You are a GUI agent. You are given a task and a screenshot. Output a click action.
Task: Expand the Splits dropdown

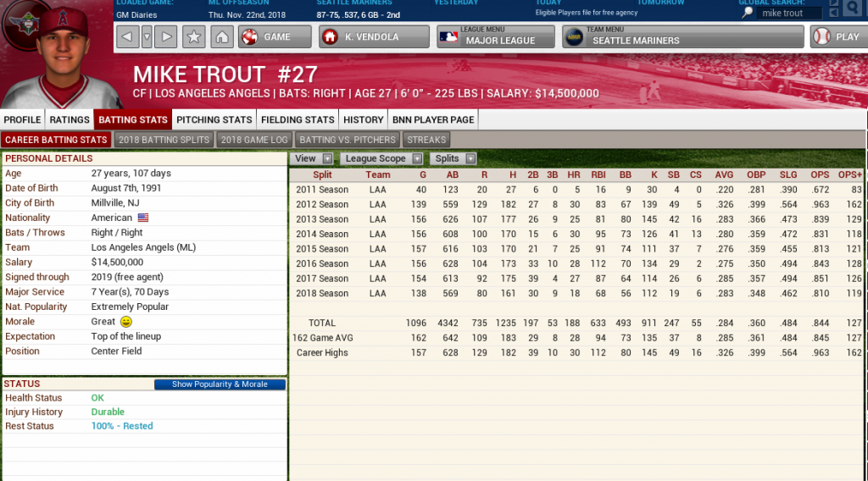(453, 158)
